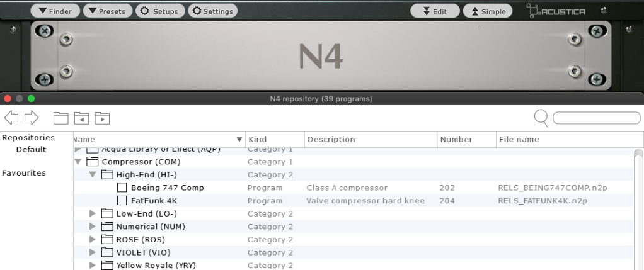The width and height of the screenshot is (644, 270).
Task: Expand the VIOLET (VIO) folder
Action: point(93,253)
